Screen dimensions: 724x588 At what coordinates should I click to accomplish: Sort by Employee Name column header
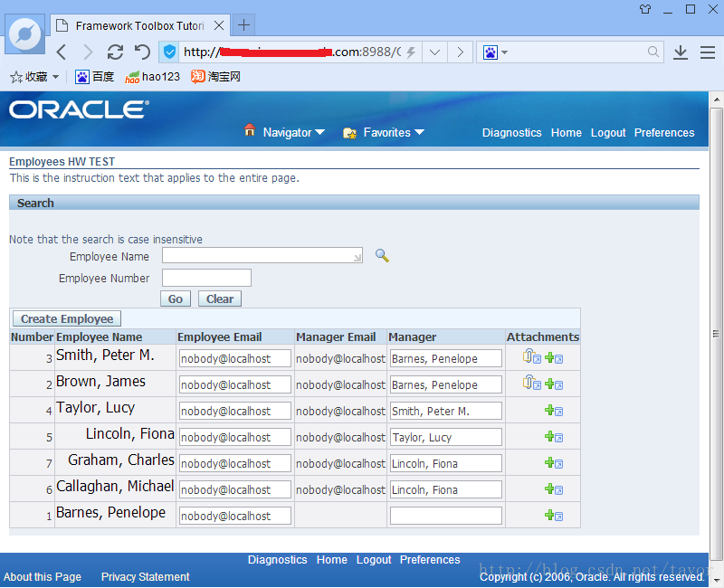(x=99, y=337)
